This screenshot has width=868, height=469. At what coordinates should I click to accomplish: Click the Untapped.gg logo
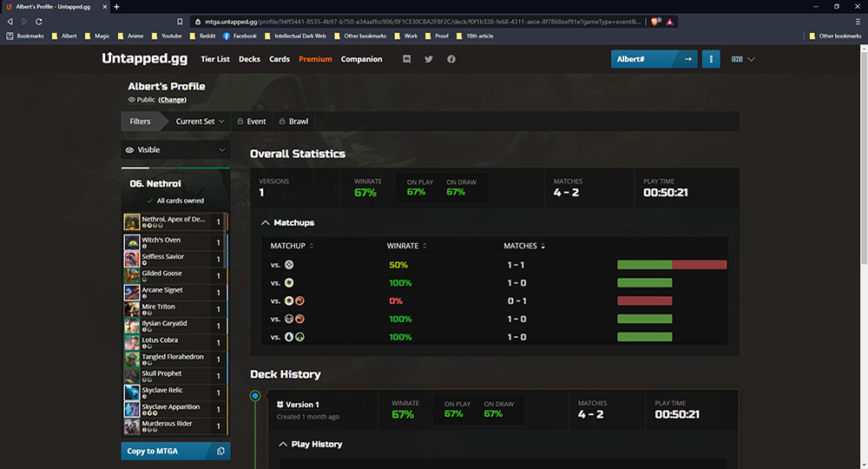[x=144, y=59]
